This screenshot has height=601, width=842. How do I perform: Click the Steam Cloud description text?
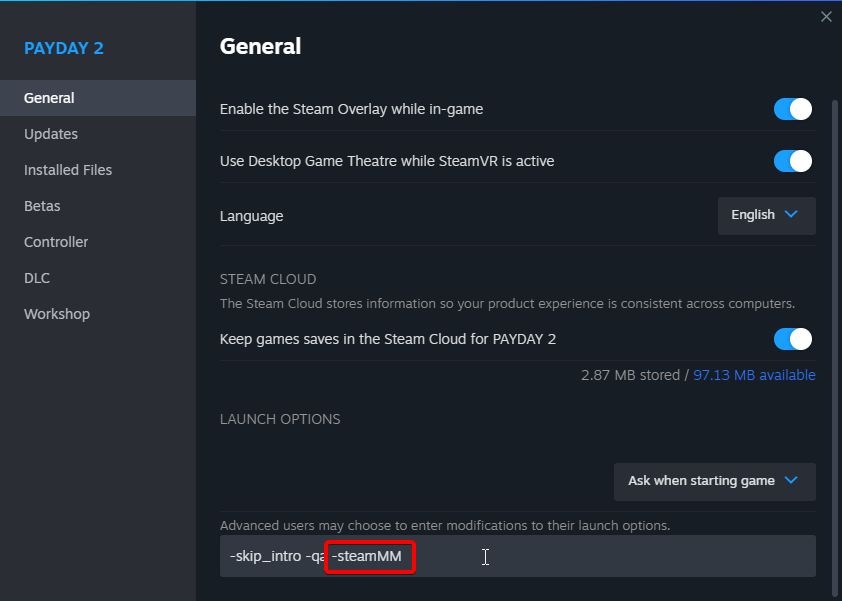click(x=507, y=303)
